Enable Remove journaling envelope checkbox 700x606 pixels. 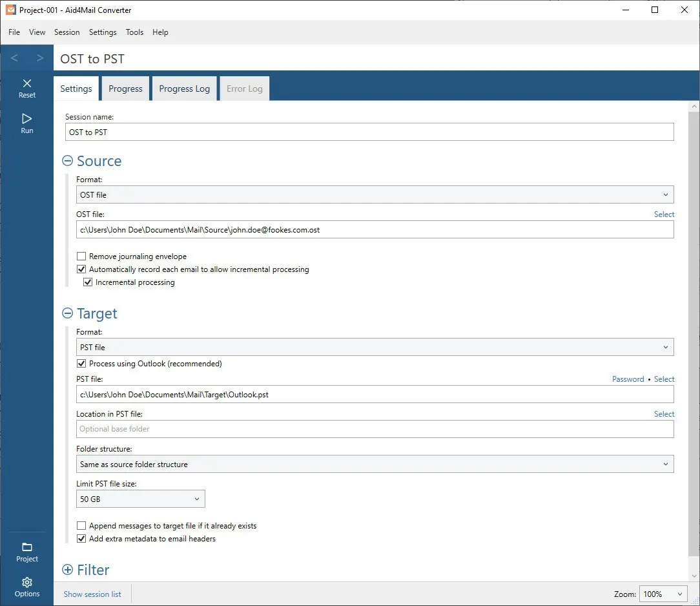81,256
